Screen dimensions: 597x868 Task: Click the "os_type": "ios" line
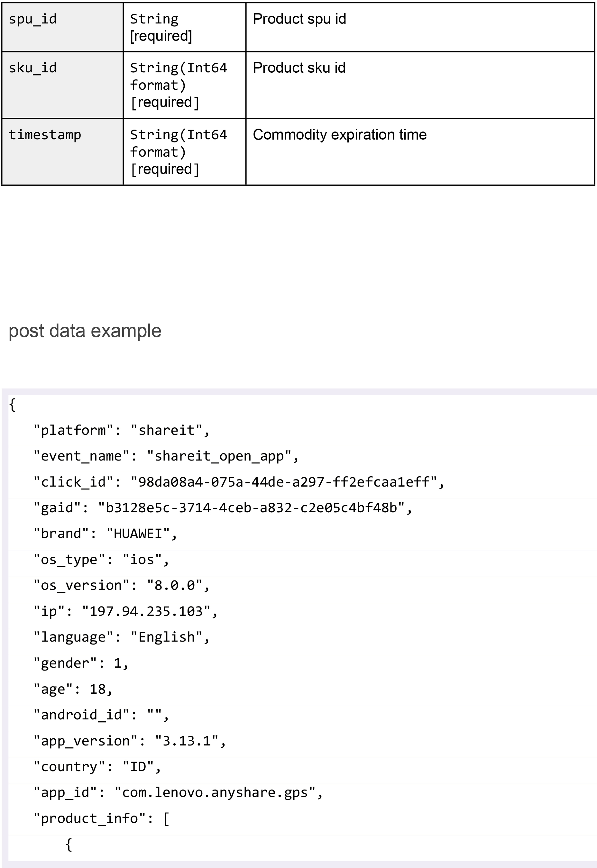101,560
